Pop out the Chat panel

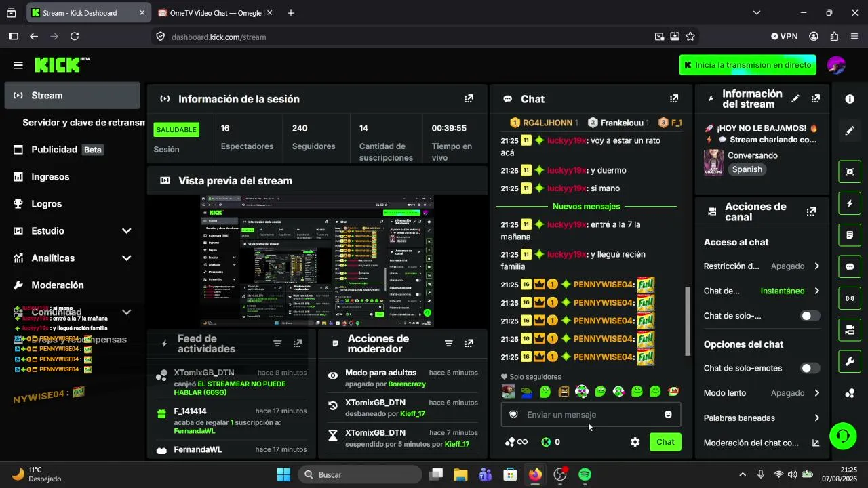pos(673,99)
